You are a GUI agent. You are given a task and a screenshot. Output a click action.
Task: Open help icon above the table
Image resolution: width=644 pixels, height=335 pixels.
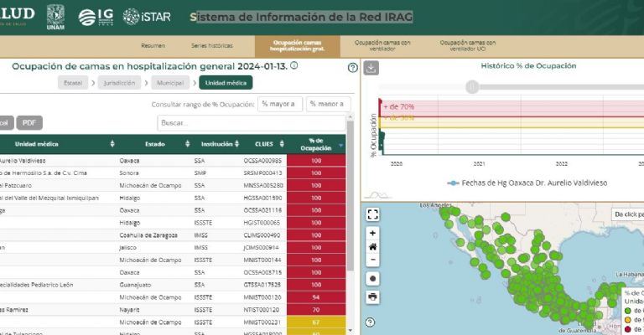352,68
